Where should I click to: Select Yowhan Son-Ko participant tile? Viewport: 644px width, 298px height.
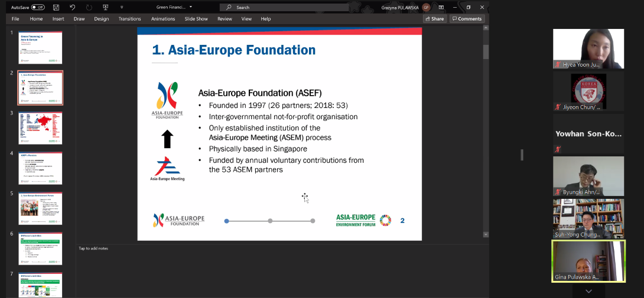pyautogui.click(x=588, y=134)
